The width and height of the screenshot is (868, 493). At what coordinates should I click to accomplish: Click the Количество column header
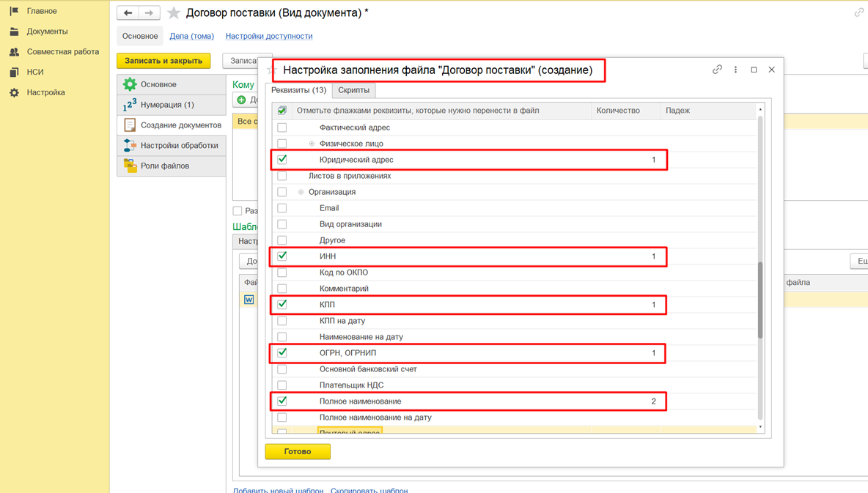626,111
